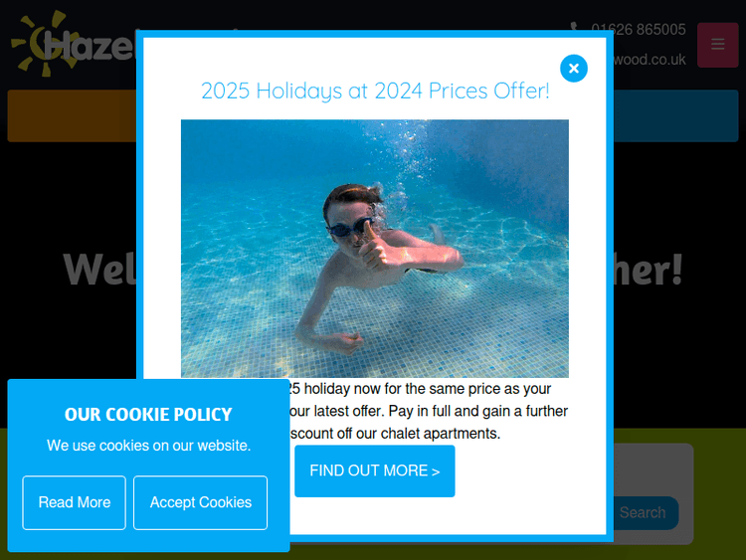
Task: Click the dimmed Search button
Action: (646, 513)
